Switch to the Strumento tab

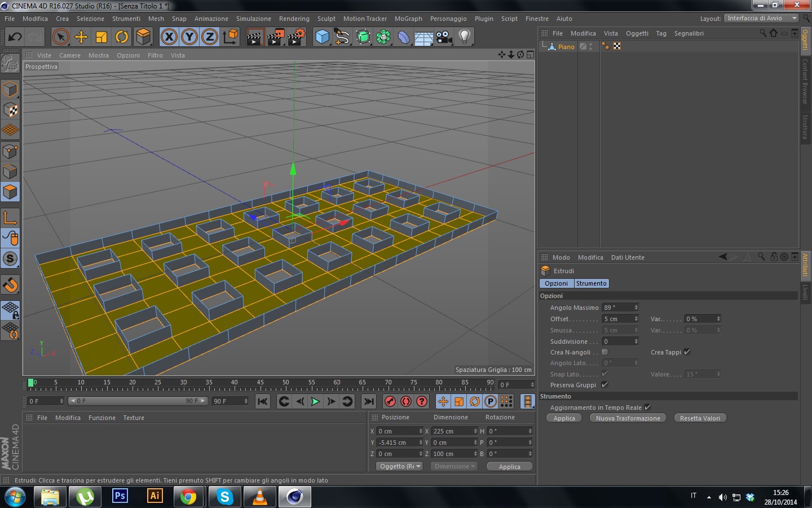(591, 283)
